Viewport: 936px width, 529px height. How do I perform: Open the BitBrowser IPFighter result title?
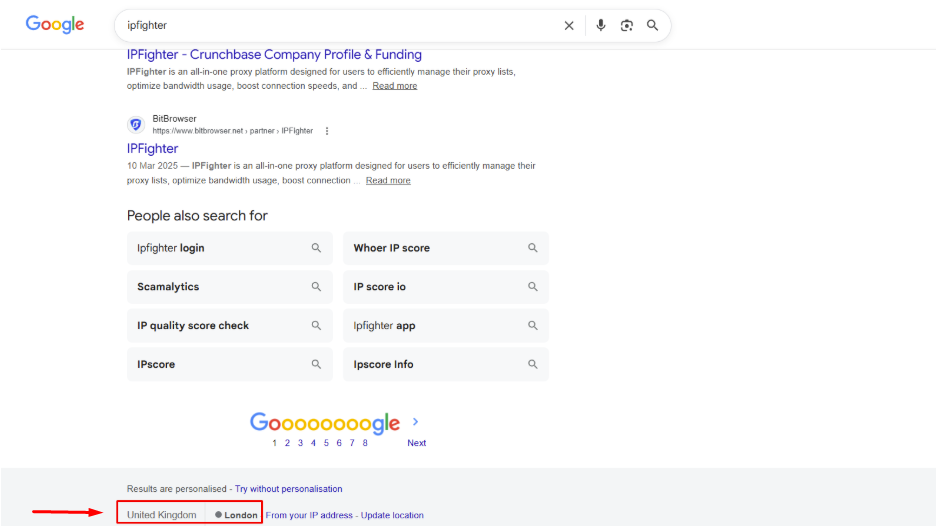click(152, 148)
